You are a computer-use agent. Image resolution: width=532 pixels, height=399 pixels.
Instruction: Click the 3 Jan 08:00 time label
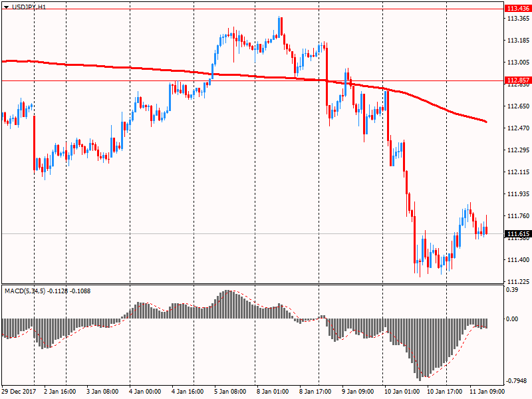tap(102, 391)
